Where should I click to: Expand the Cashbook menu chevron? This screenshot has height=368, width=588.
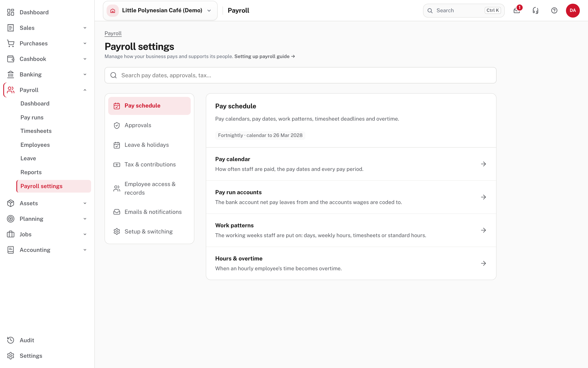tap(85, 59)
